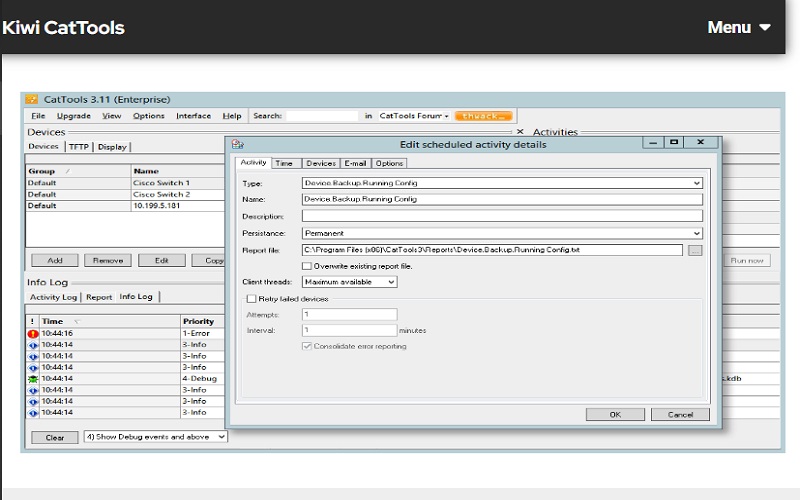Click the Report file path field
This screenshot has width=800, height=500.
pos(492,250)
